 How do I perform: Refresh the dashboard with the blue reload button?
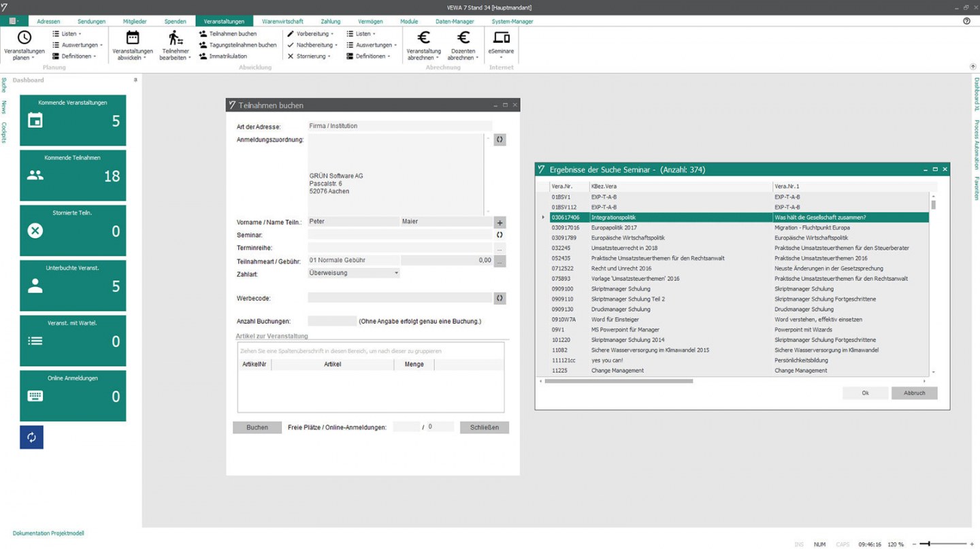31,437
